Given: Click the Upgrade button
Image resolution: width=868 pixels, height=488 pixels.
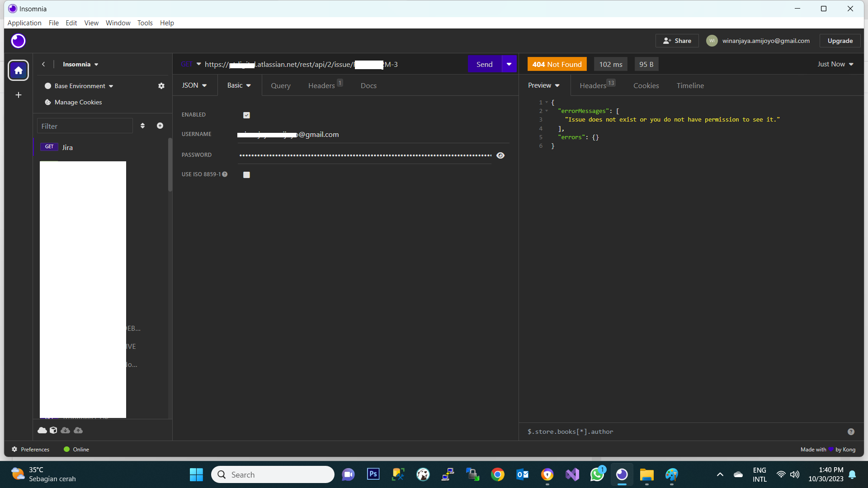Looking at the screenshot, I should click(x=840, y=41).
